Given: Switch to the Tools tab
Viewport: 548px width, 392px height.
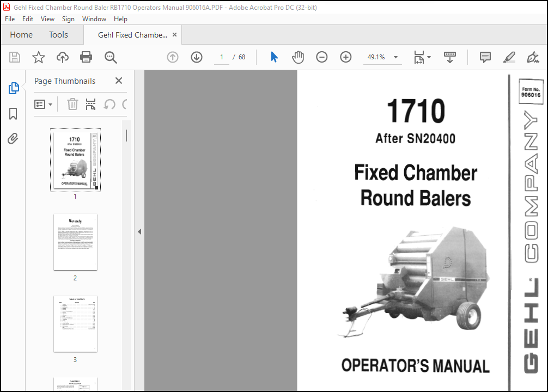Looking at the screenshot, I should point(58,35).
